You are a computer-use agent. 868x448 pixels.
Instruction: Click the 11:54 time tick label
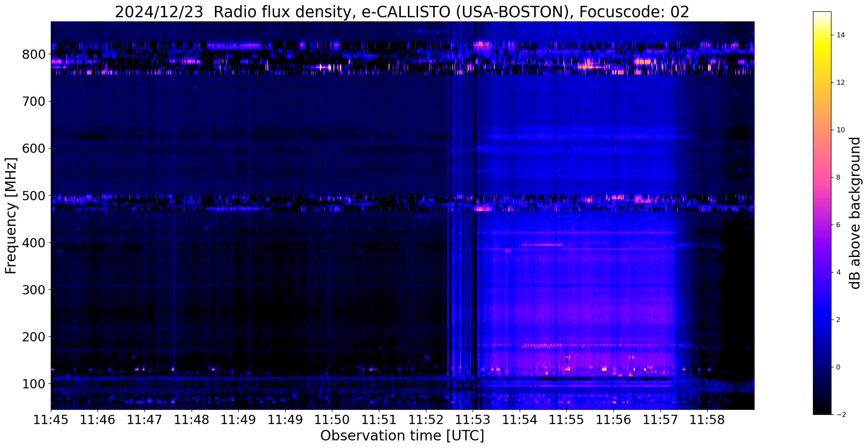click(x=520, y=420)
